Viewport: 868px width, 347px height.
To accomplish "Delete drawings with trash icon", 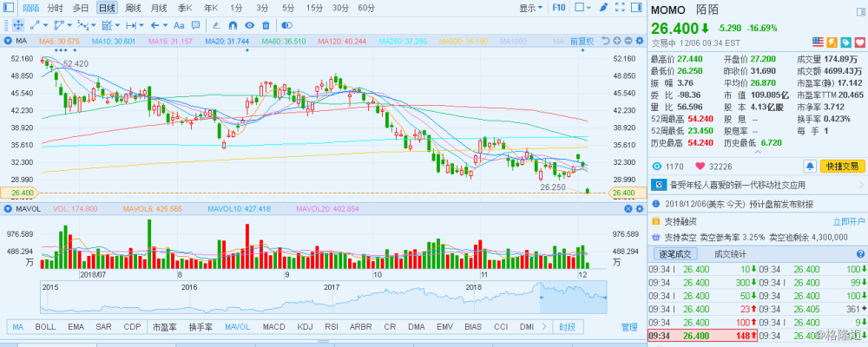I will point(266,25).
